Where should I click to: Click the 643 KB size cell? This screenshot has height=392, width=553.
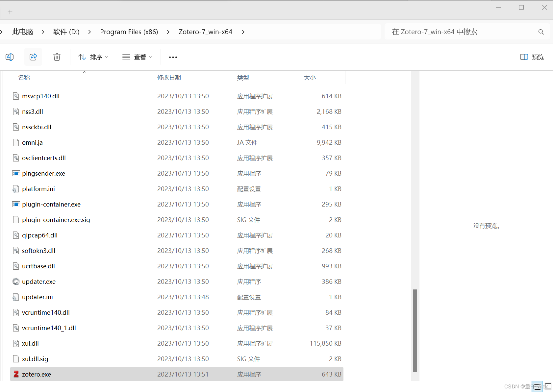pos(332,374)
